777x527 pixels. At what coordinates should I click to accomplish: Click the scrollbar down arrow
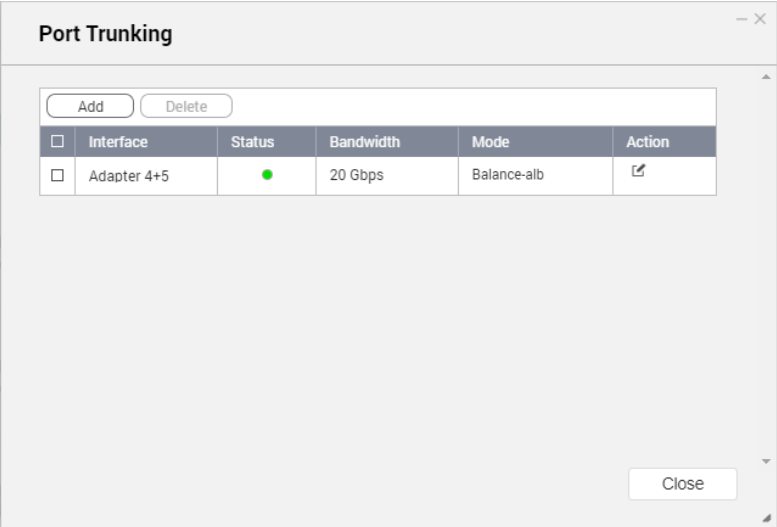point(766,461)
